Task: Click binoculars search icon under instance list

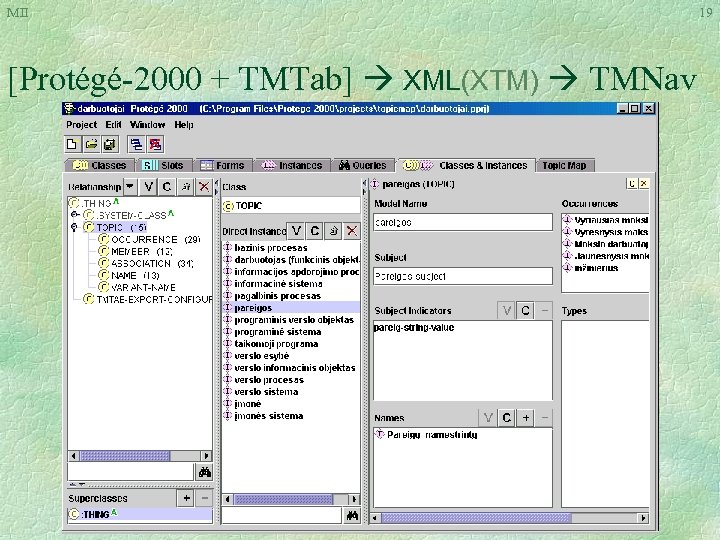Action: click(352, 516)
